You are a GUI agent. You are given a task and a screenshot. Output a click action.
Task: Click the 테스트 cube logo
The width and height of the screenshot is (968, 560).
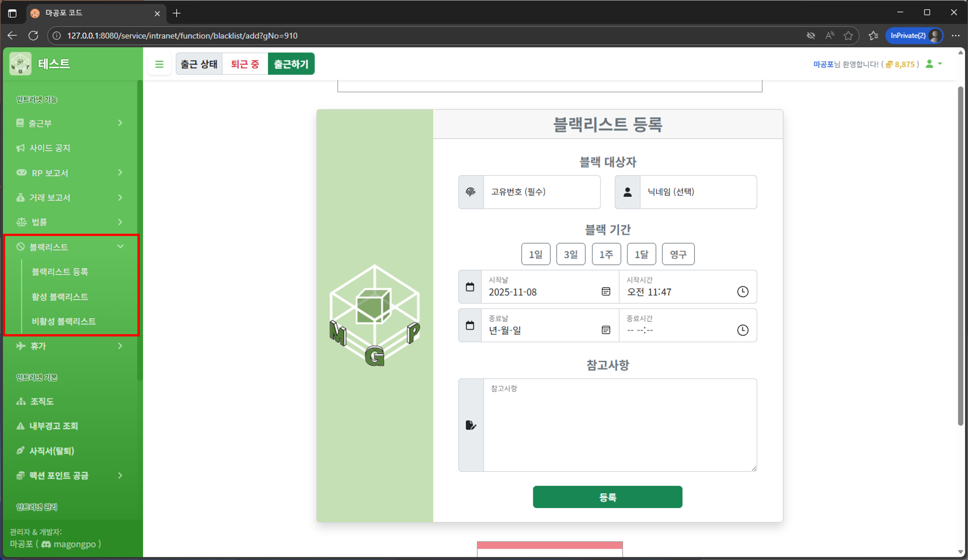coord(20,63)
